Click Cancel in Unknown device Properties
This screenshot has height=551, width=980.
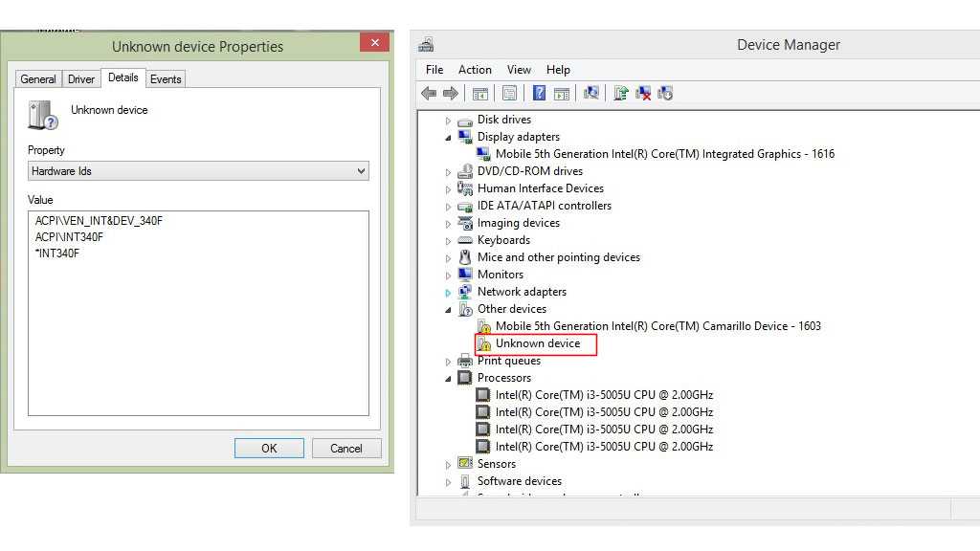(x=346, y=448)
